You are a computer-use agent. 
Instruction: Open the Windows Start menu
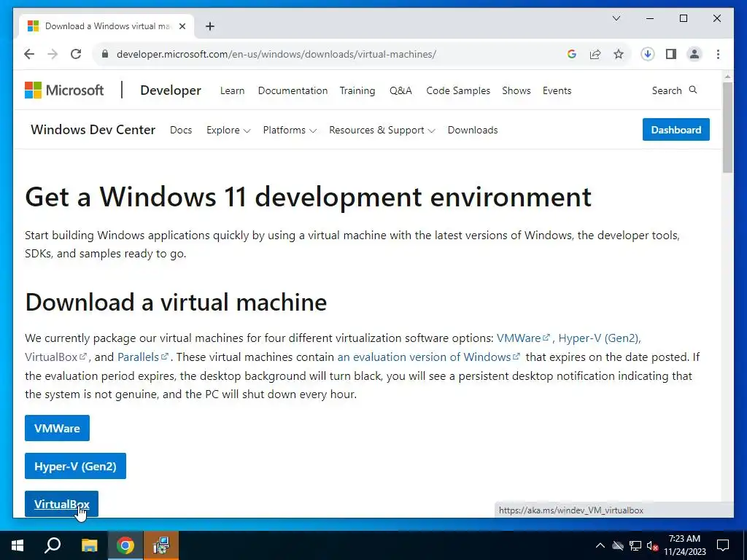[18, 545]
